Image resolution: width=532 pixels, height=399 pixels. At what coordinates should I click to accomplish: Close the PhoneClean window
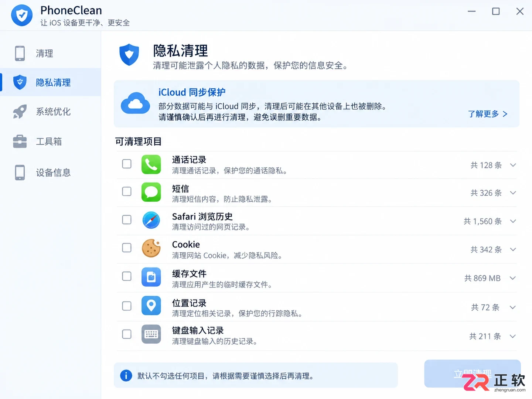(x=520, y=11)
